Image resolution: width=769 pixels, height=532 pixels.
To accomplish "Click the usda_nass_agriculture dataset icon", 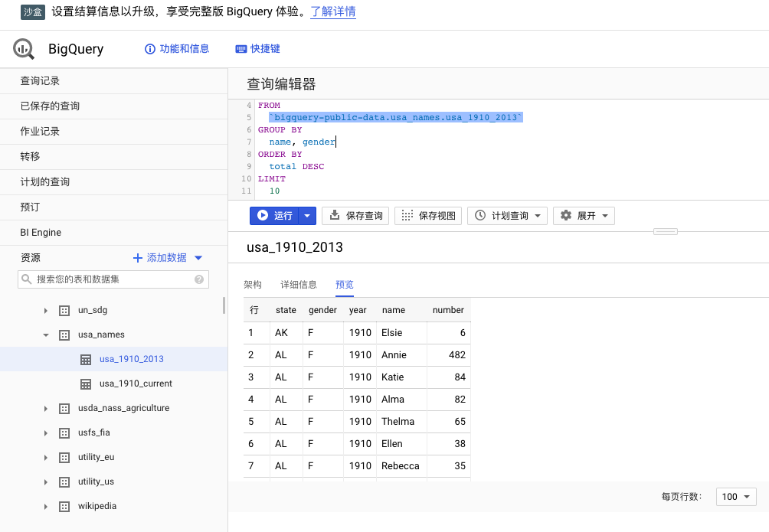I will point(64,409).
